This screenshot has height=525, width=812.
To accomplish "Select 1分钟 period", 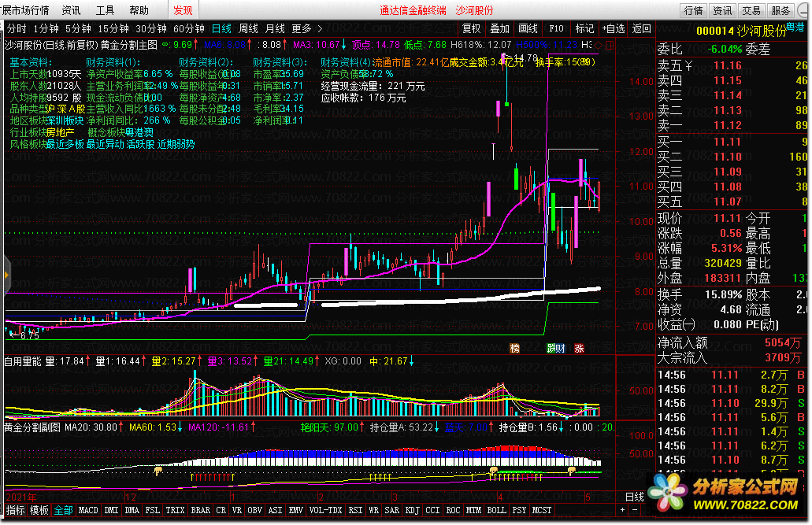I will point(46,28).
